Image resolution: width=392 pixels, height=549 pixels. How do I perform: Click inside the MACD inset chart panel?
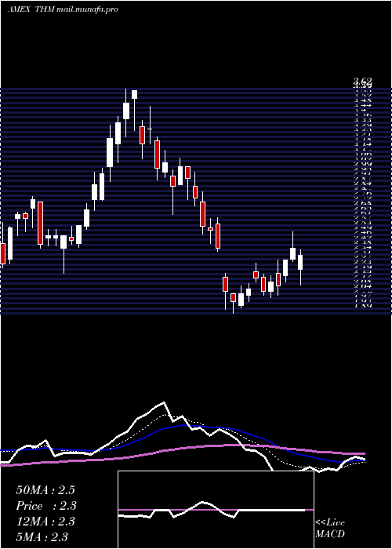click(x=216, y=510)
